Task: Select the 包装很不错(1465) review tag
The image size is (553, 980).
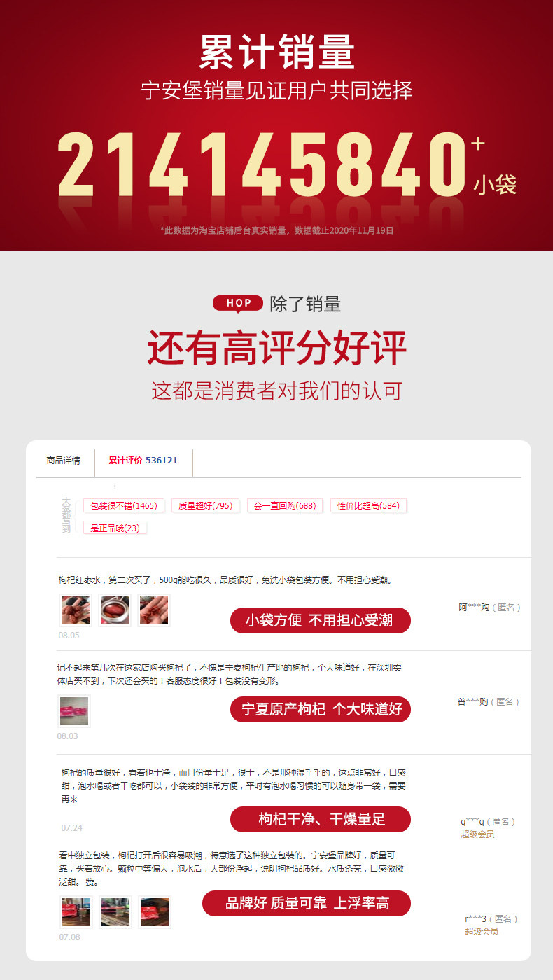Action: click(x=124, y=505)
